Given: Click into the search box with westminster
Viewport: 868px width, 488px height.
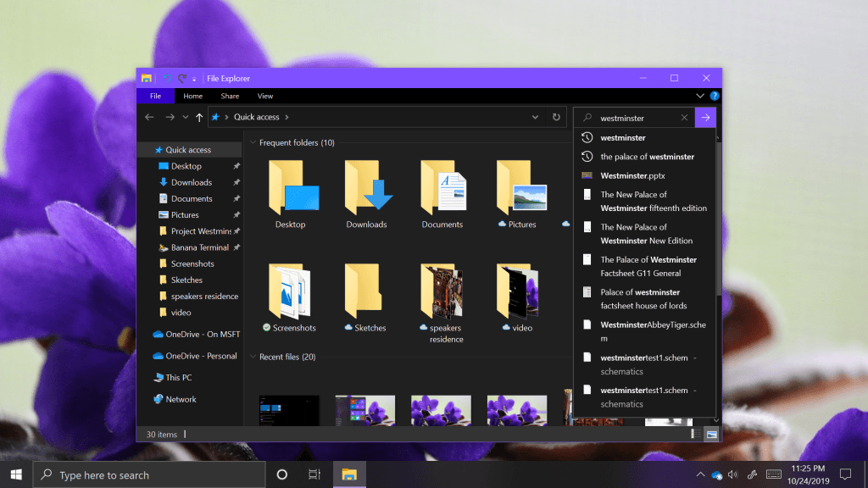Looking at the screenshot, I should (632, 118).
